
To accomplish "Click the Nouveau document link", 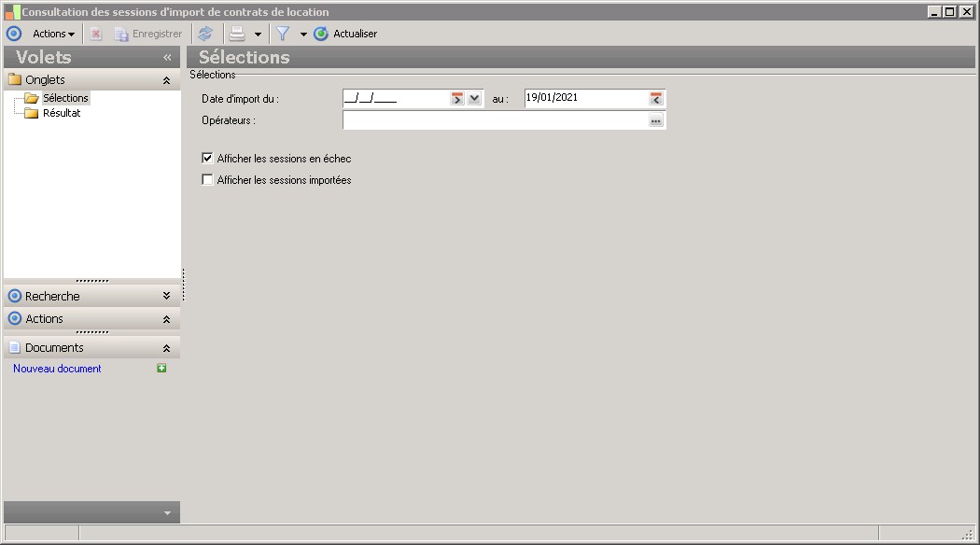I will click(57, 369).
